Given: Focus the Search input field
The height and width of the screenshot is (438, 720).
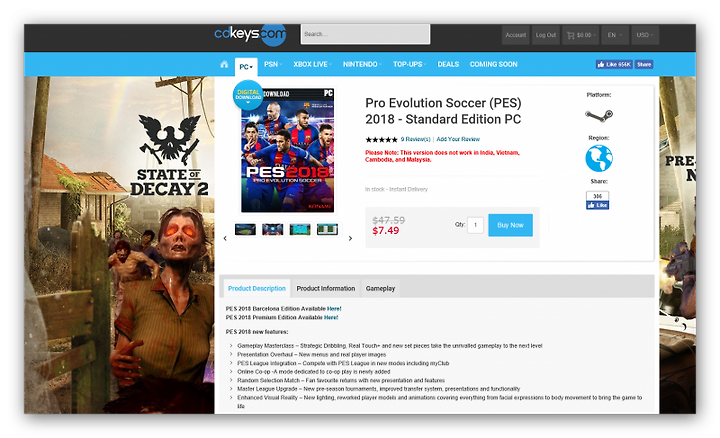Looking at the screenshot, I should (366, 34).
